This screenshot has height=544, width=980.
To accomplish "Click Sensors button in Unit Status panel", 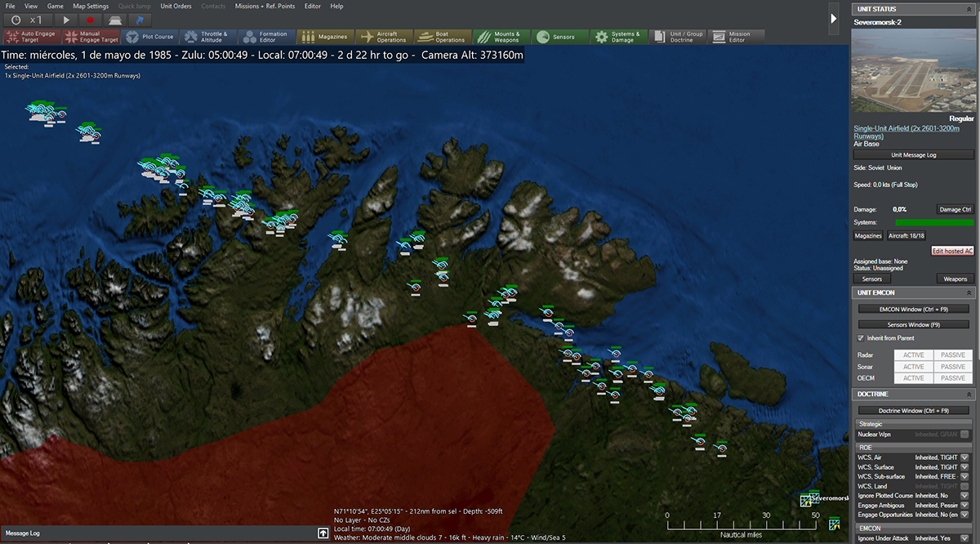I will 871,279.
